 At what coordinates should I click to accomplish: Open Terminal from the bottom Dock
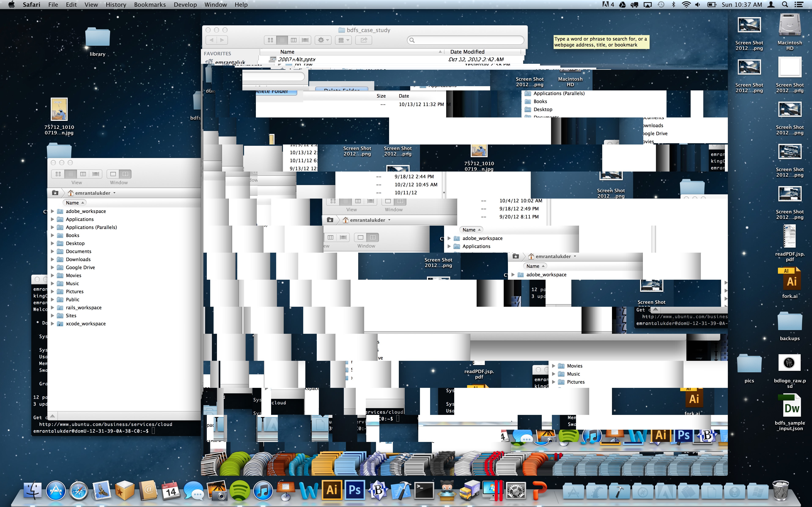[x=424, y=491]
